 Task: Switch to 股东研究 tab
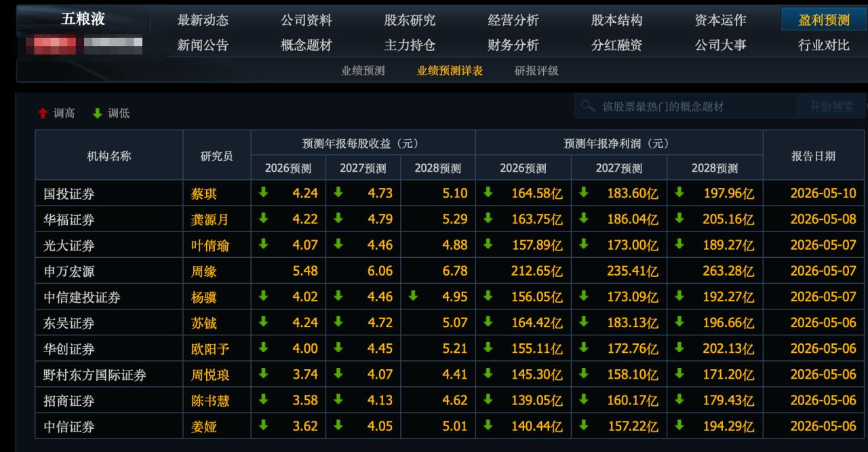coord(410,20)
